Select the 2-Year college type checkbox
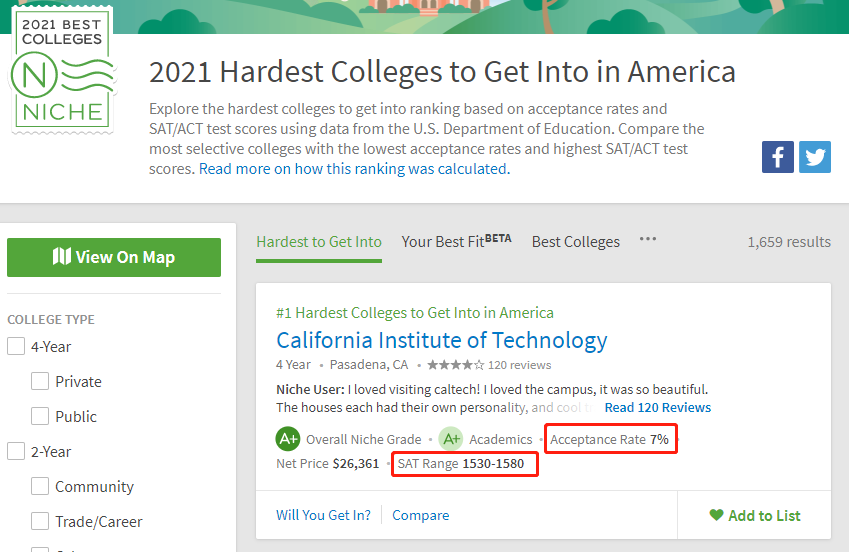This screenshot has width=849, height=552. tap(16, 452)
